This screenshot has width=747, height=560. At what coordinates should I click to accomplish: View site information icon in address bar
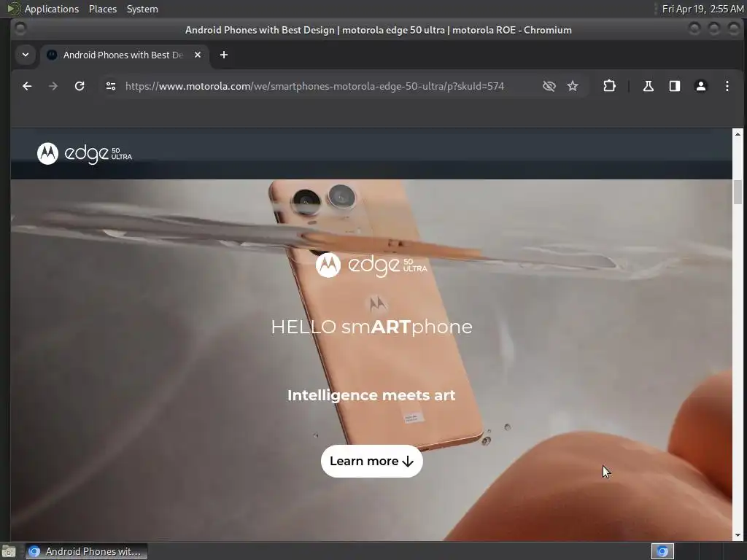coord(111,86)
